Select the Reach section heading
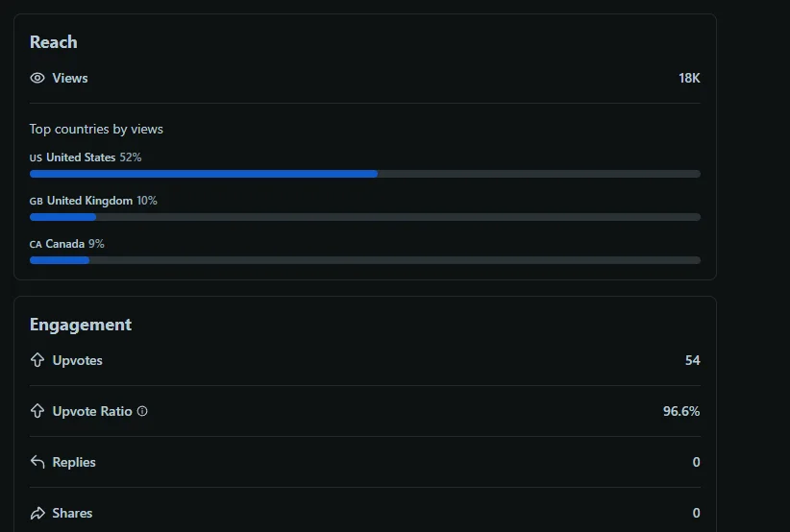This screenshot has width=790, height=532. pyautogui.click(x=54, y=42)
